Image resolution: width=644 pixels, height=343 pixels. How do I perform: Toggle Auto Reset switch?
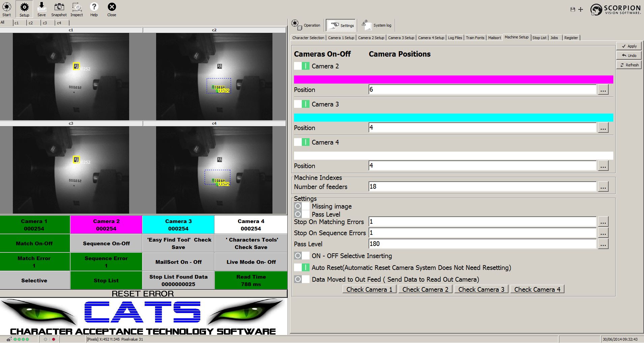pos(302,268)
